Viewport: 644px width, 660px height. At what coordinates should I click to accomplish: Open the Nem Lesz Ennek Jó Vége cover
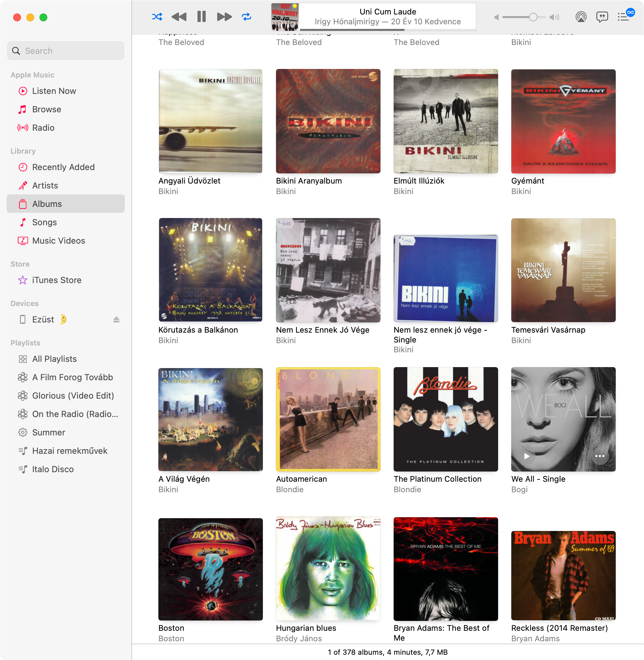coord(328,270)
